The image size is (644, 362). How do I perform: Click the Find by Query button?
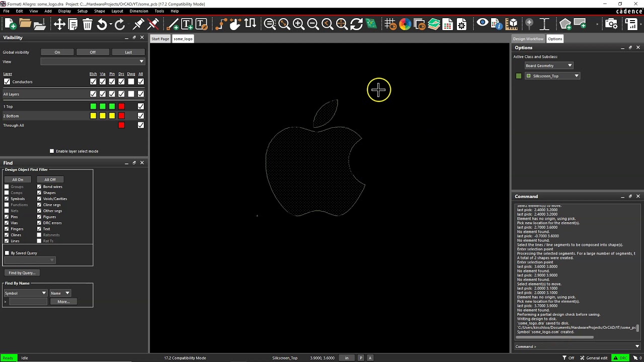tap(22, 273)
